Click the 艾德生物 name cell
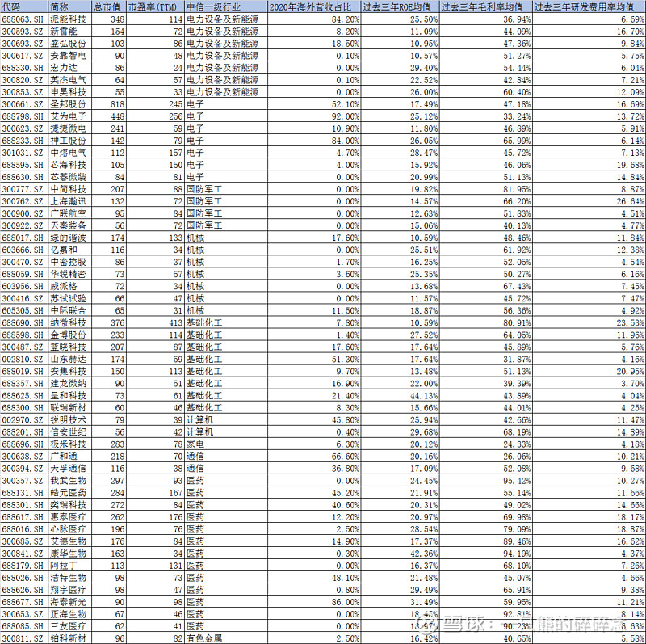 69,541
